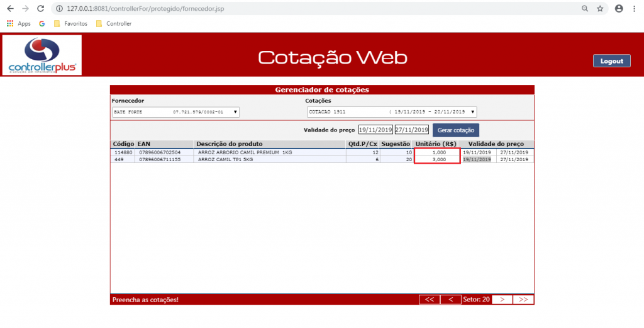644x328 pixels.
Task: Click the zoom magnifier icon in address bar
Action: pos(585,9)
